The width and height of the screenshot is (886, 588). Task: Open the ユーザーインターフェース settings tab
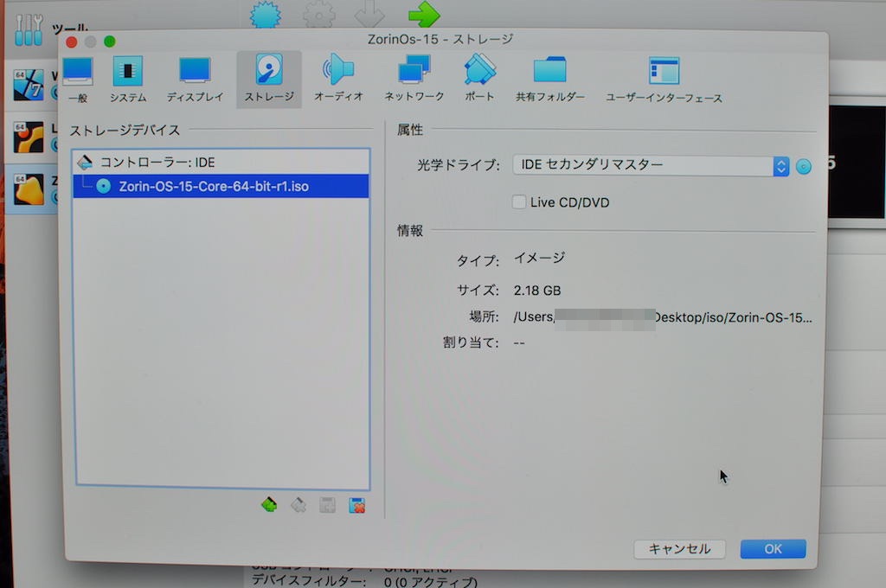[x=664, y=80]
